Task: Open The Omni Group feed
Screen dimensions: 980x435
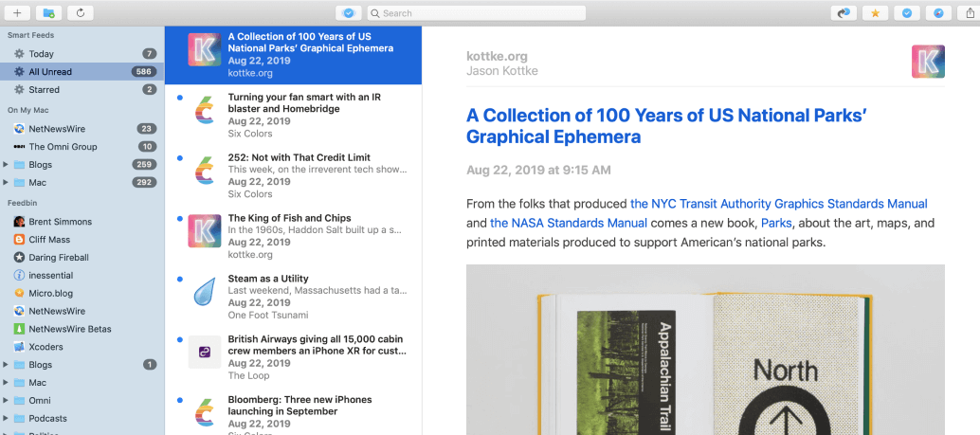Action: (82, 147)
